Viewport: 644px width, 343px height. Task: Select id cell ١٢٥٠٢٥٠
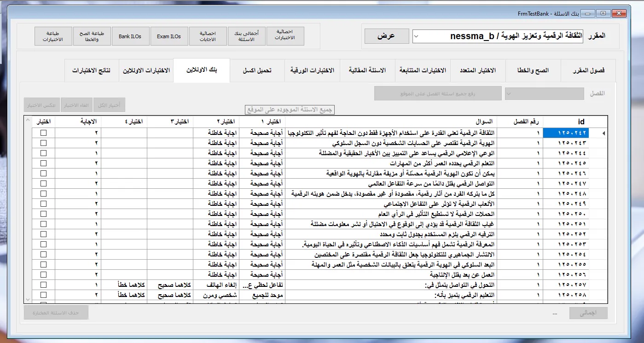tap(566, 214)
